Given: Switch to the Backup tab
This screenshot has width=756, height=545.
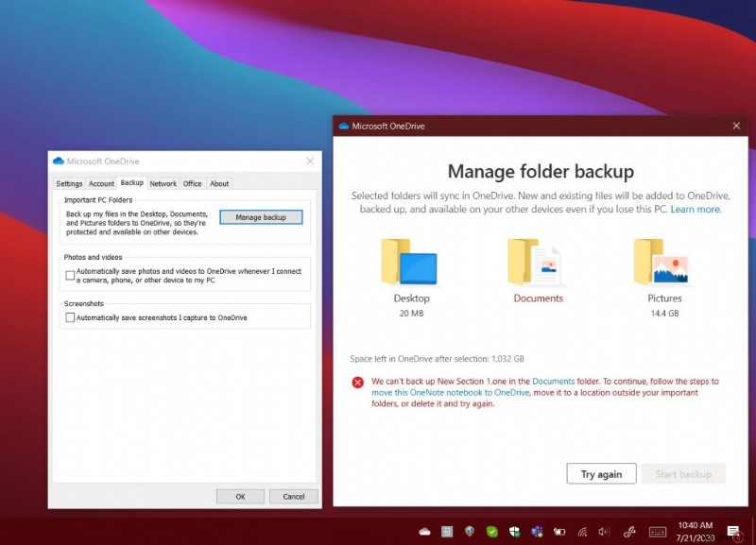Looking at the screenshot, I should (x=132, y=183).
